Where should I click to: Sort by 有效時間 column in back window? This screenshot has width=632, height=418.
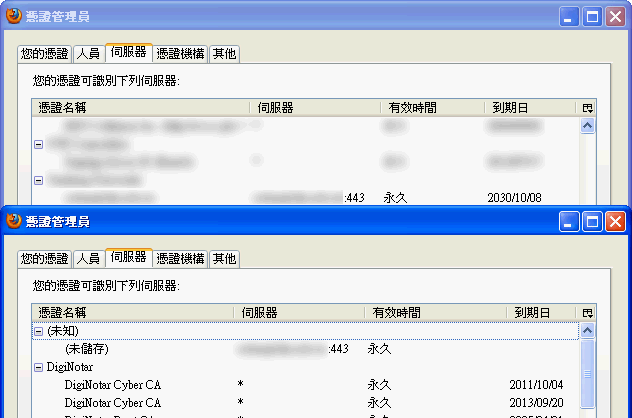(432, 108)
